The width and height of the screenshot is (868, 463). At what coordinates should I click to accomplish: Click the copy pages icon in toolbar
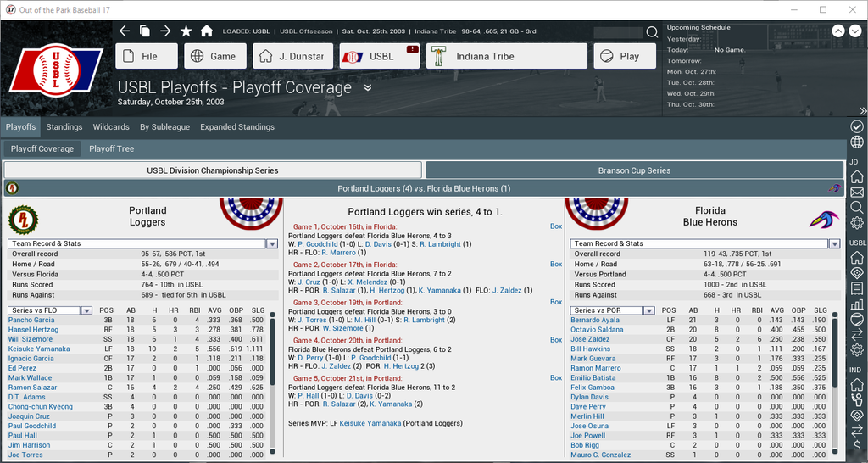(145, 31)
